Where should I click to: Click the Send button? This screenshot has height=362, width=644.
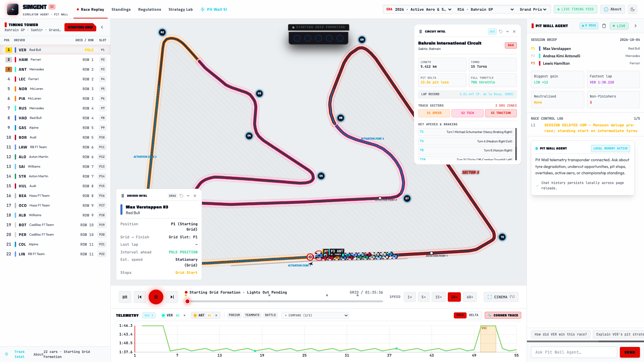(x=630, y=352)
